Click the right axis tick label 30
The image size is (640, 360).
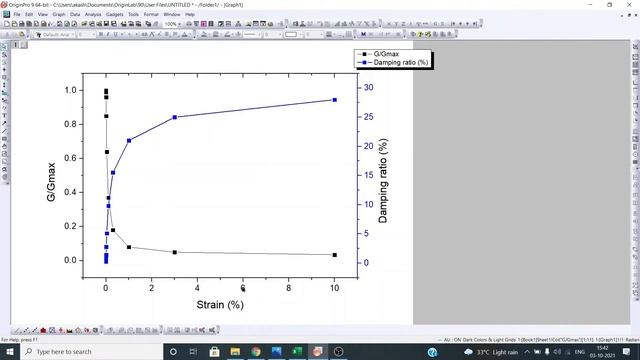(369, 87)
